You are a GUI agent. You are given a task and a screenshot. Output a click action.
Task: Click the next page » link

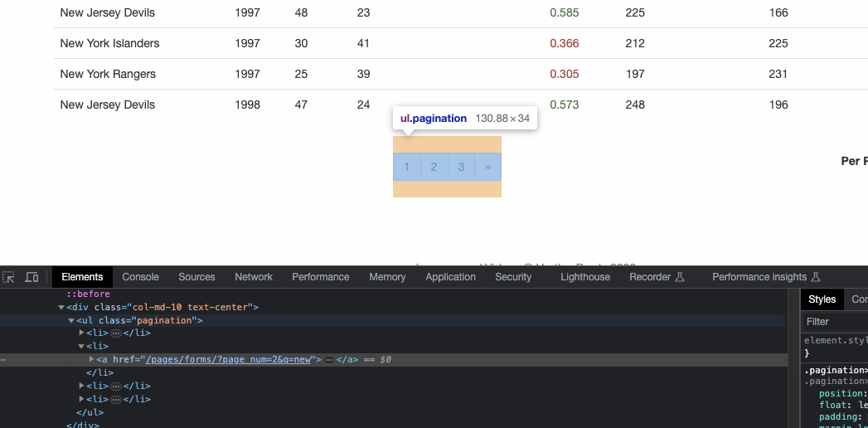(487, 167)
